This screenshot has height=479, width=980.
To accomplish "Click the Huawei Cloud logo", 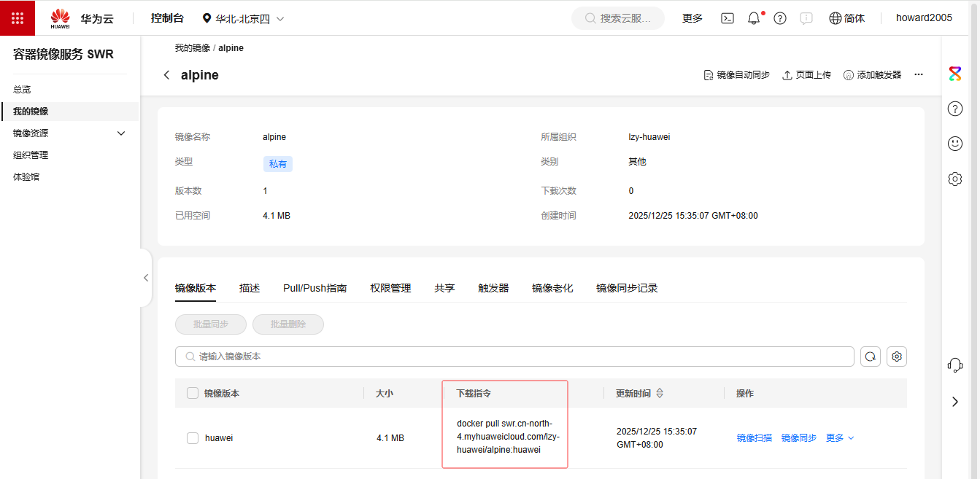I will (61, 18).
